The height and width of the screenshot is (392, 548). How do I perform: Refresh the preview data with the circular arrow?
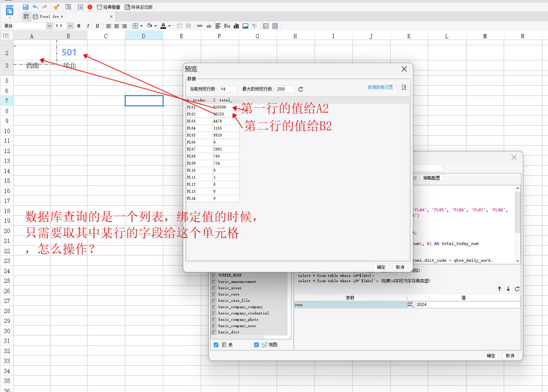(x=301, y=89)
